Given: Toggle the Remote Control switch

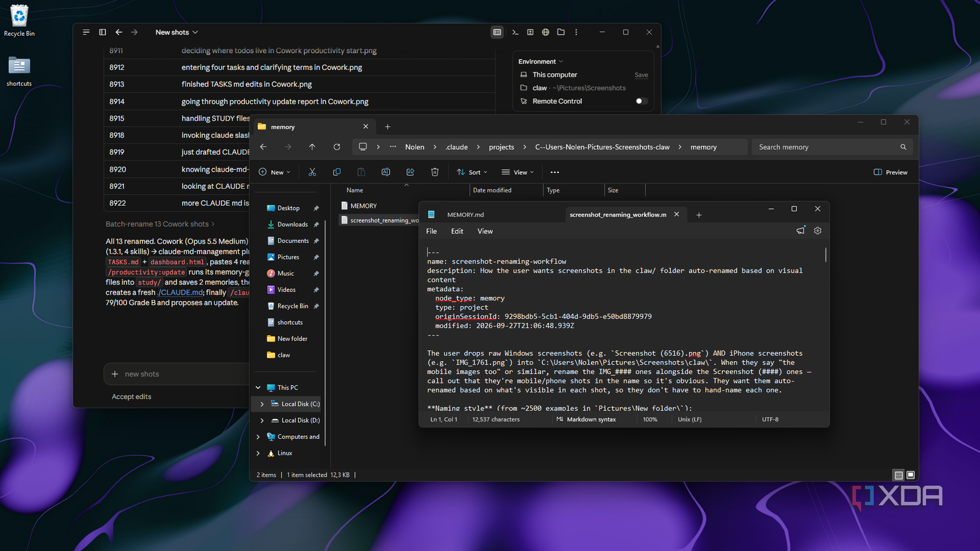Looking at the screenshot, I should click(641, 101).
